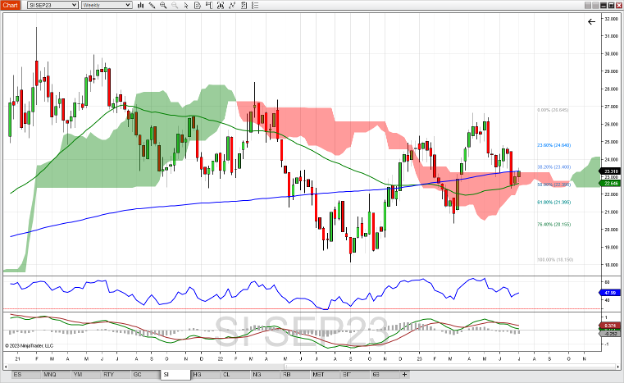Switch to the RB tab
The width and height of the screenshot is (624, 384).
(295, 374)
